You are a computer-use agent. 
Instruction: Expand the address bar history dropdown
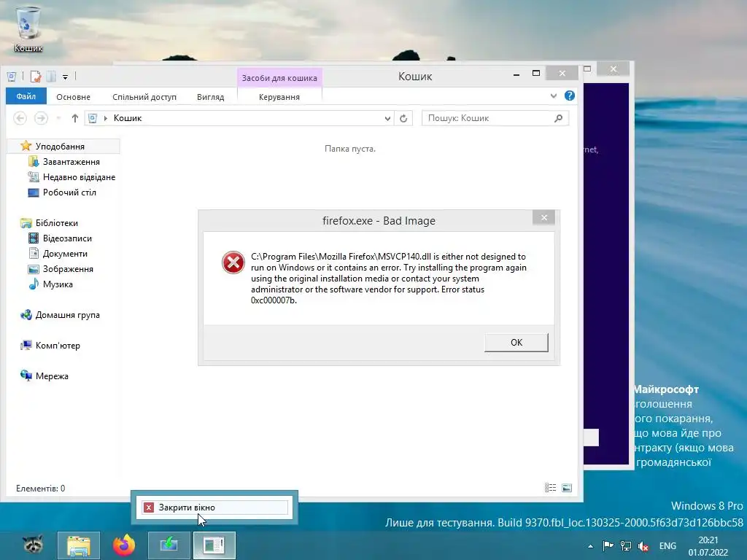(387, 119)
